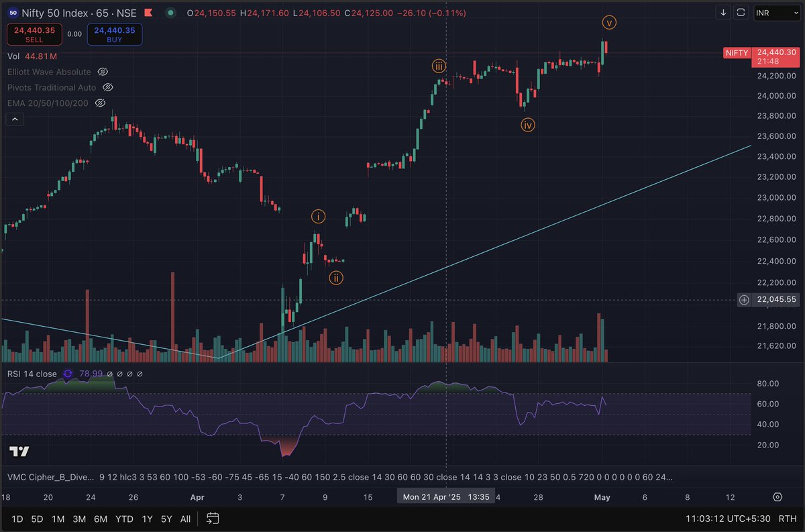805x532 pixels.
Task: Select the YTD range
Action: pyautogui.click(x=123, y=519)
